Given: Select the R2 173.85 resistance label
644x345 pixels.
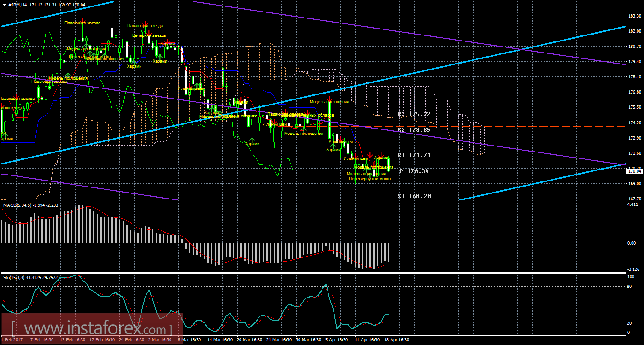Looking at the screenshot, I should coord(414,130).
